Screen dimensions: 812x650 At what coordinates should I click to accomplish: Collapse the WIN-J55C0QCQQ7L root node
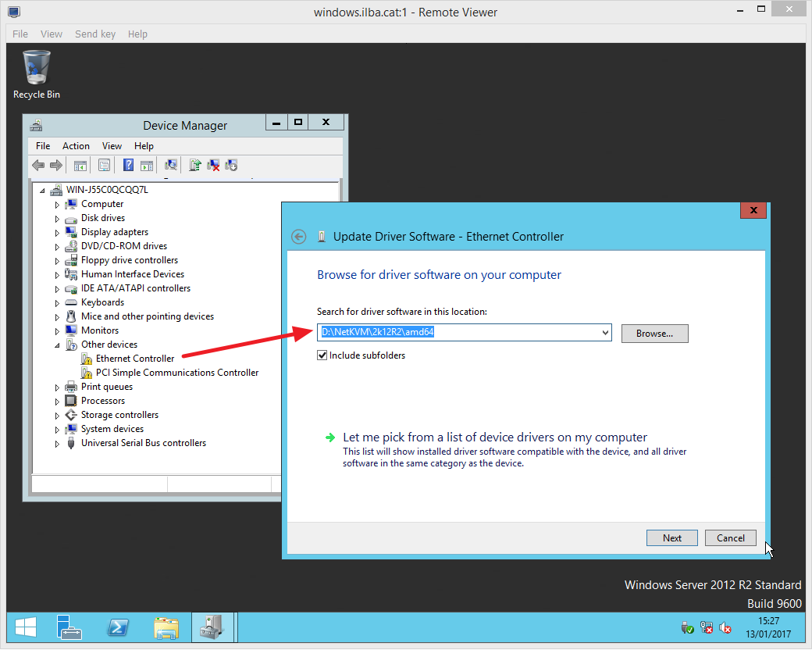coord(42,190)
